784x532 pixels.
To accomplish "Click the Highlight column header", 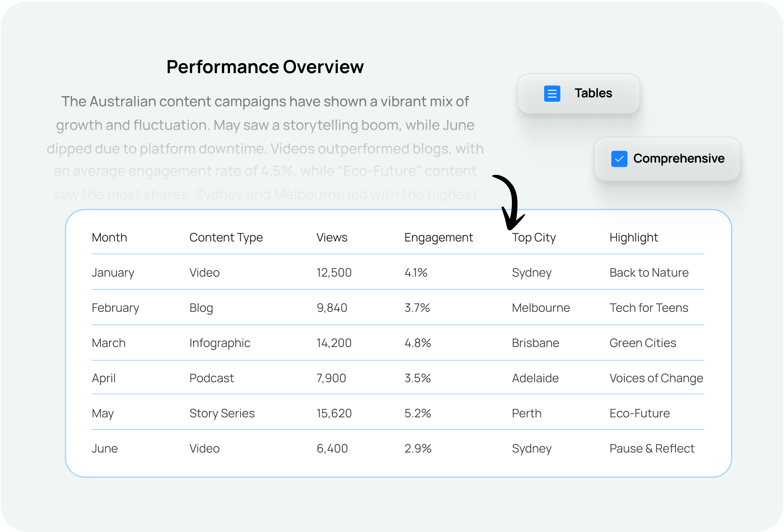I will (x=634, y=237).
